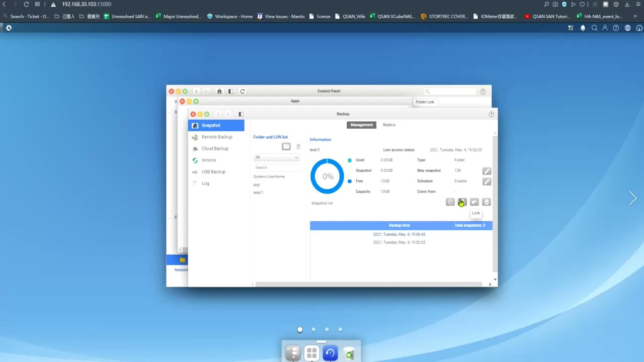
Task: Open the Apps grid icon in the dock
Action: pyautogui.click(x=311, y=353)
